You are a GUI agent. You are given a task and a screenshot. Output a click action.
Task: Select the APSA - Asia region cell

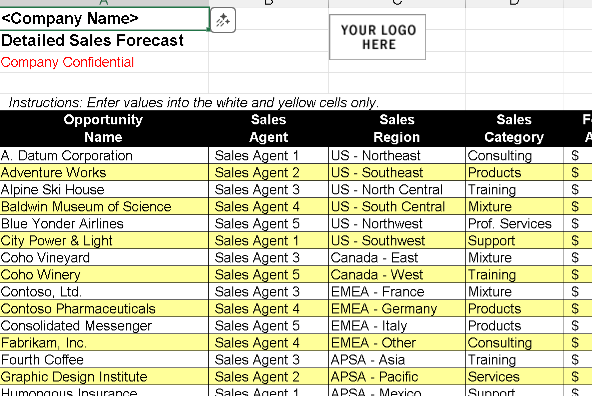click(397, 359)
